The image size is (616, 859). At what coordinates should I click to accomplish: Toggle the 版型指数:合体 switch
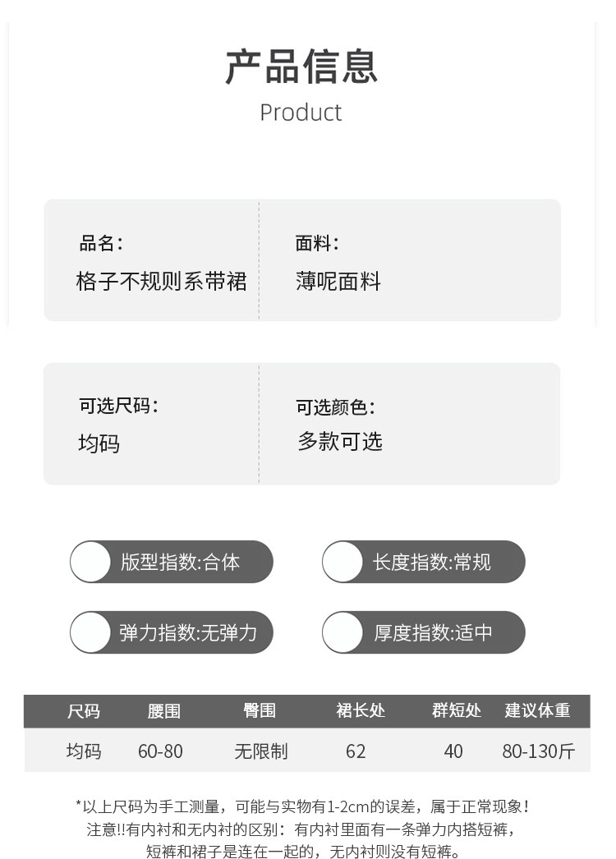pos(91,563)
